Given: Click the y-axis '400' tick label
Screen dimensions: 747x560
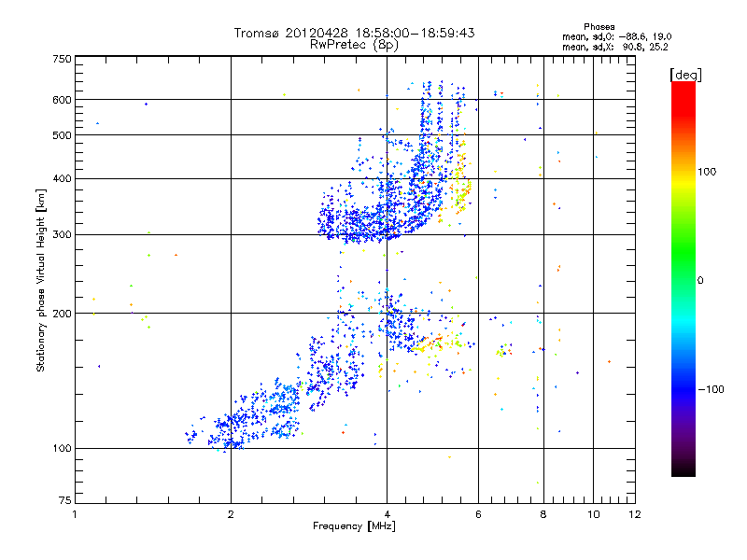Looking at the screenshot, I should pos(62,179).
